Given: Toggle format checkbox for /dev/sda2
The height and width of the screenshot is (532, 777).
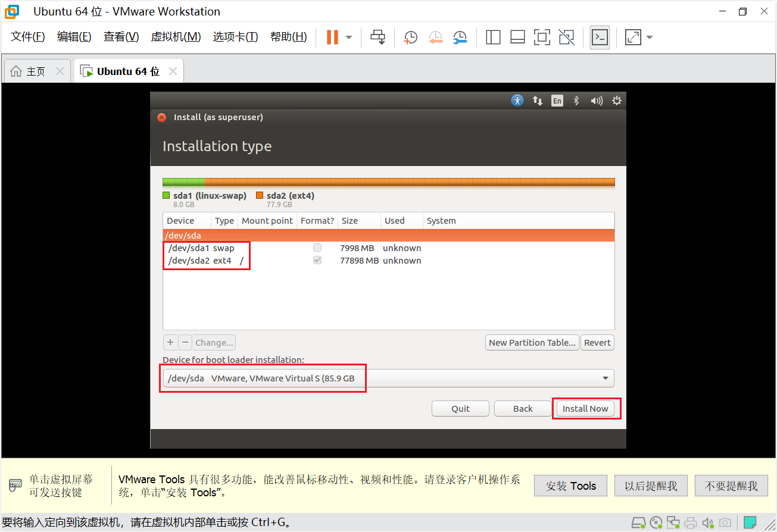Looking at the screenshot, I should point(317,260).
